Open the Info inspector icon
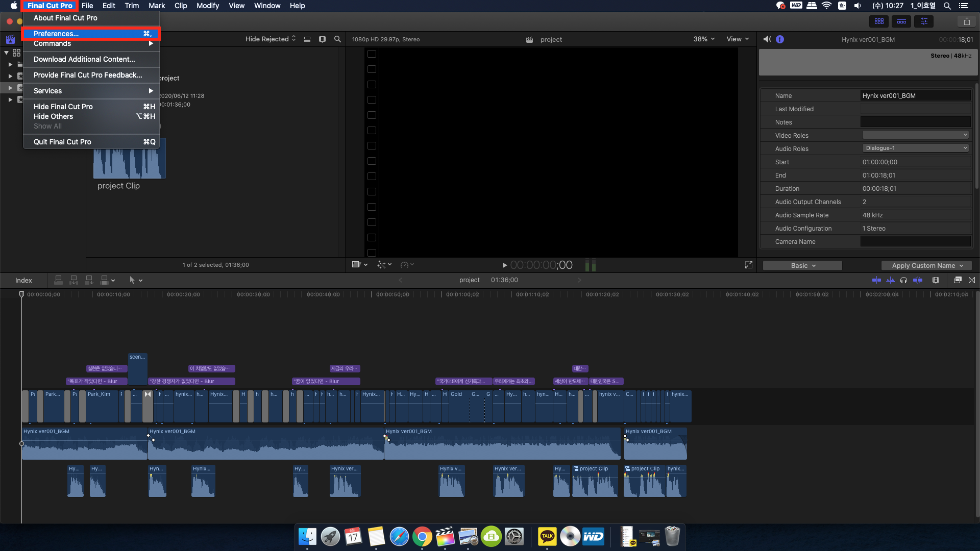 point(780,39)
